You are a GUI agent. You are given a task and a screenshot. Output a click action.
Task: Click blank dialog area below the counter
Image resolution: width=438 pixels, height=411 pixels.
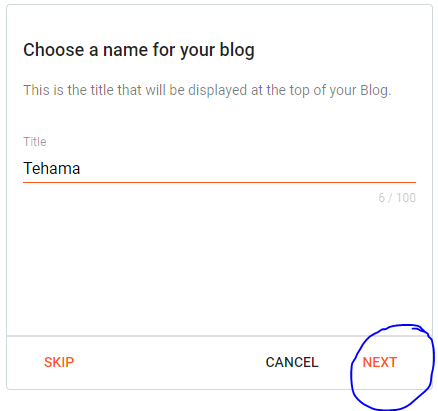[x=219, y=267]
